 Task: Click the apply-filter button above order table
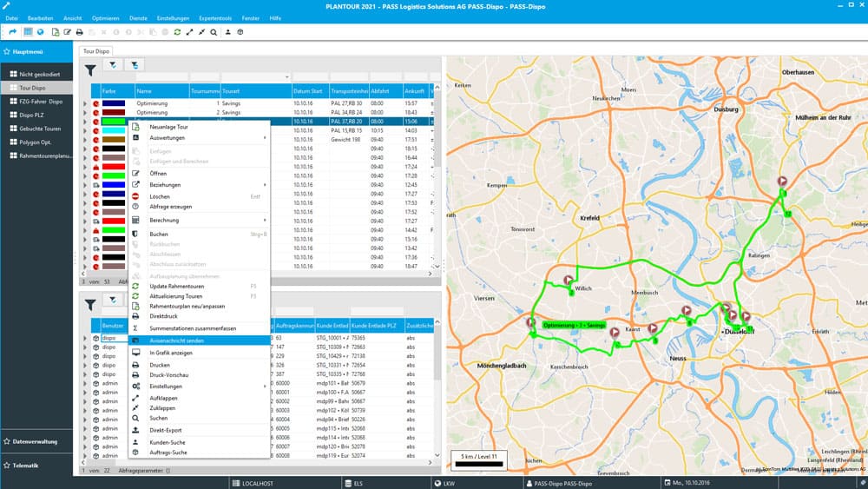click(112, 300)
